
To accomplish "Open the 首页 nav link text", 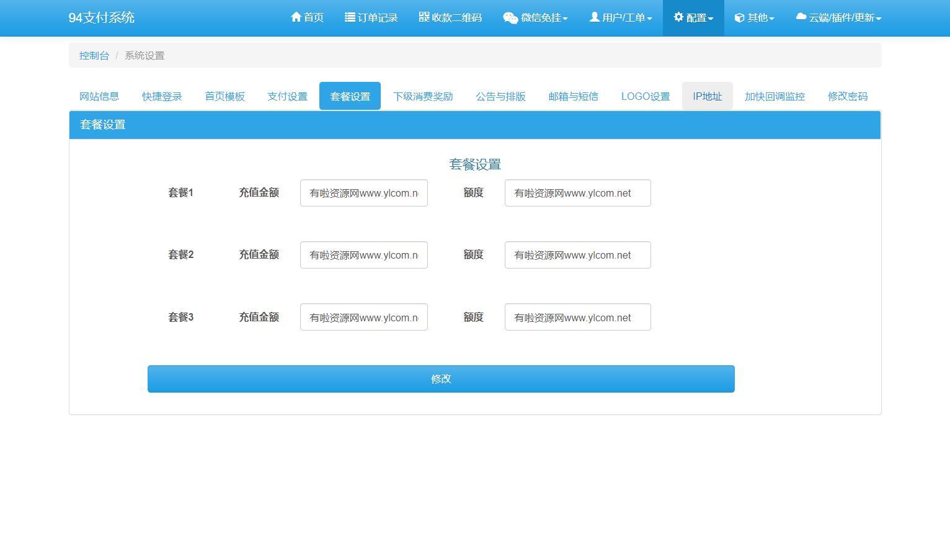I will click(314, 17).
